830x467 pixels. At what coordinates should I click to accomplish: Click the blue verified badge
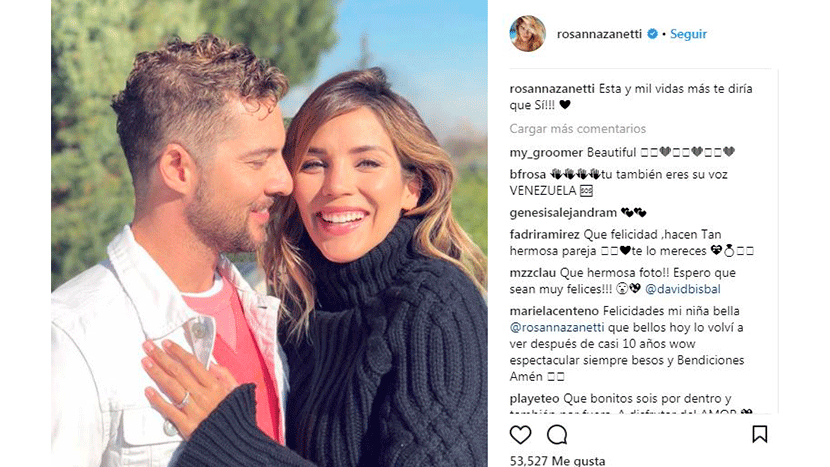coord(653,34)
